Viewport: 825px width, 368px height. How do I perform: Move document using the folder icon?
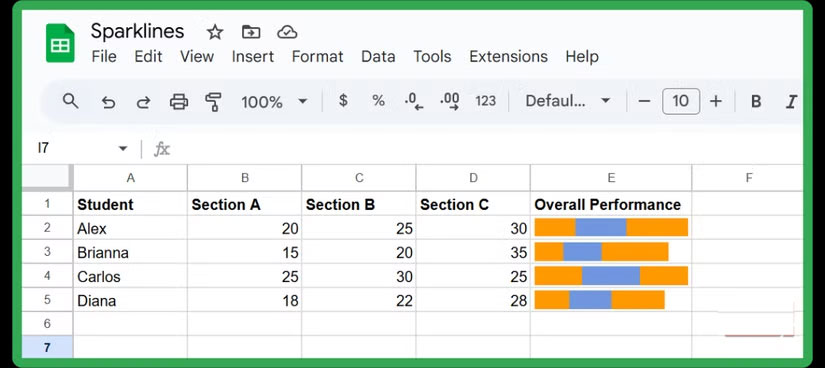tap(251, 32)
